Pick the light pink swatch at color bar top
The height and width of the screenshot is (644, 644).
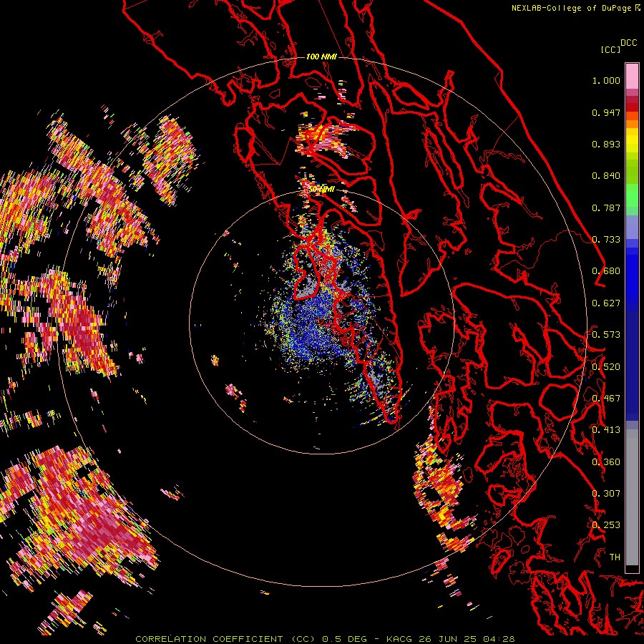click(x=632, y=76)
